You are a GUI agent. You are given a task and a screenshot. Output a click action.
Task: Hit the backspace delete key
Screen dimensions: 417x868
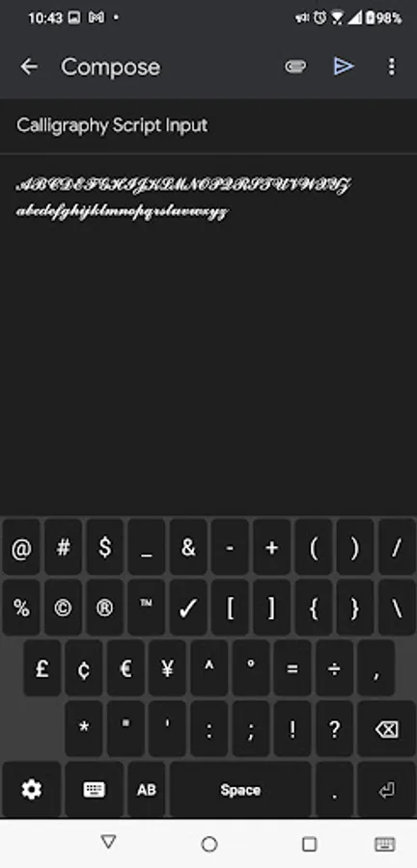click(386, 728)
